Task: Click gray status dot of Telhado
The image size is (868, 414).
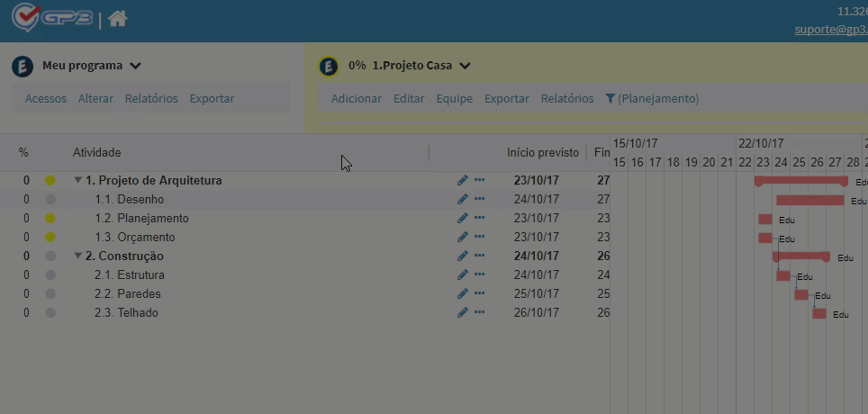Action: tap(50, 312)
